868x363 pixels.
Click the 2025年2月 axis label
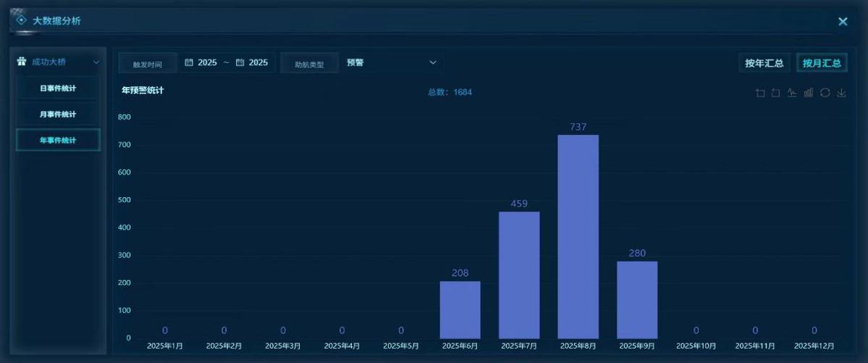coord(224,346)
